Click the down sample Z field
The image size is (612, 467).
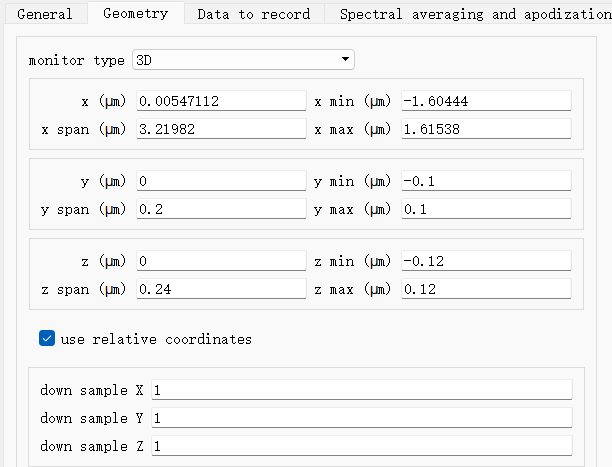tap(362, 446)
